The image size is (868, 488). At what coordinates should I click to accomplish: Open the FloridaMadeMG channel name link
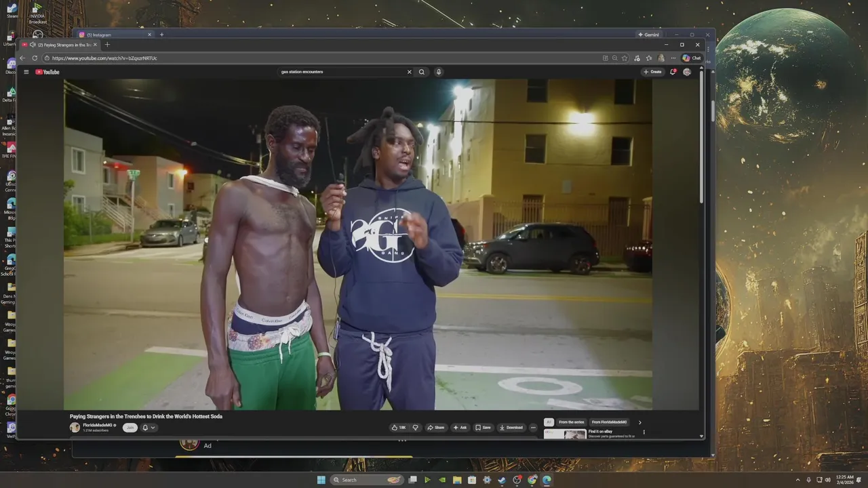98,425
